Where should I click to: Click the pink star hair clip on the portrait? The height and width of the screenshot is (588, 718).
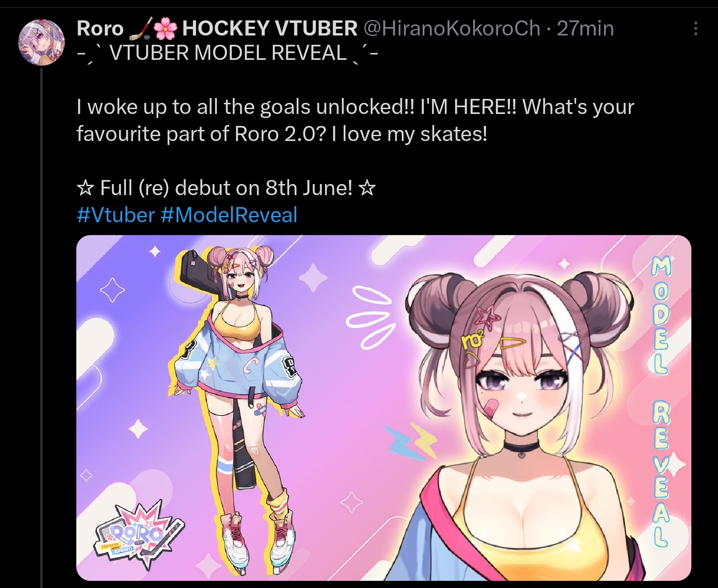(x=487, y=317)
